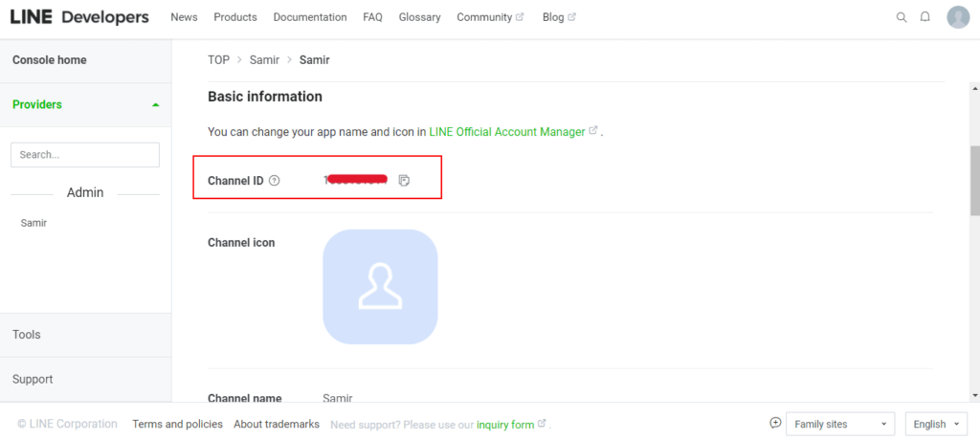
Task: Collapse the Providers section arrow
Action: click(x=156, y=105)
